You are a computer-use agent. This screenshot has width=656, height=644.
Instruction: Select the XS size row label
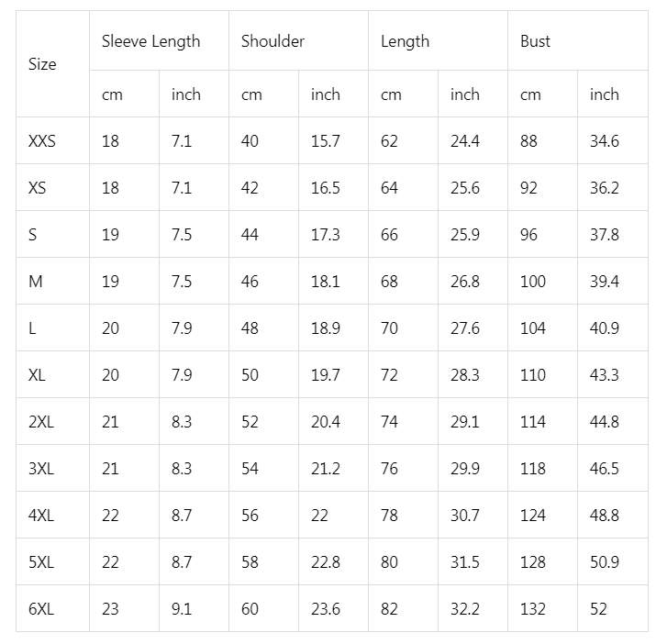pos(38,188)
